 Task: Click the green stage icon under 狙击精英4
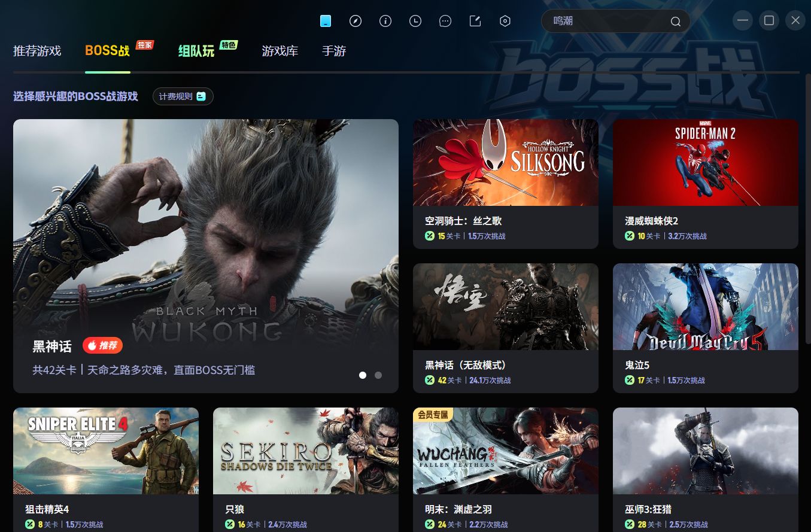tap(30, 524)
